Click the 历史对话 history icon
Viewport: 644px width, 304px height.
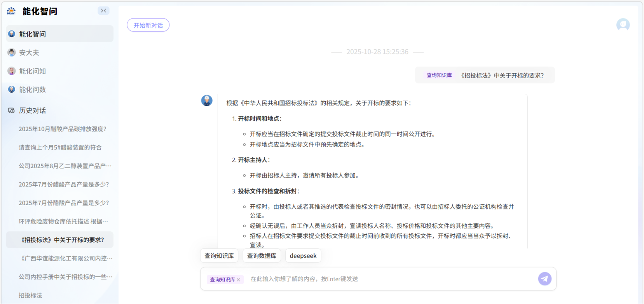click(x=11, y=111)
